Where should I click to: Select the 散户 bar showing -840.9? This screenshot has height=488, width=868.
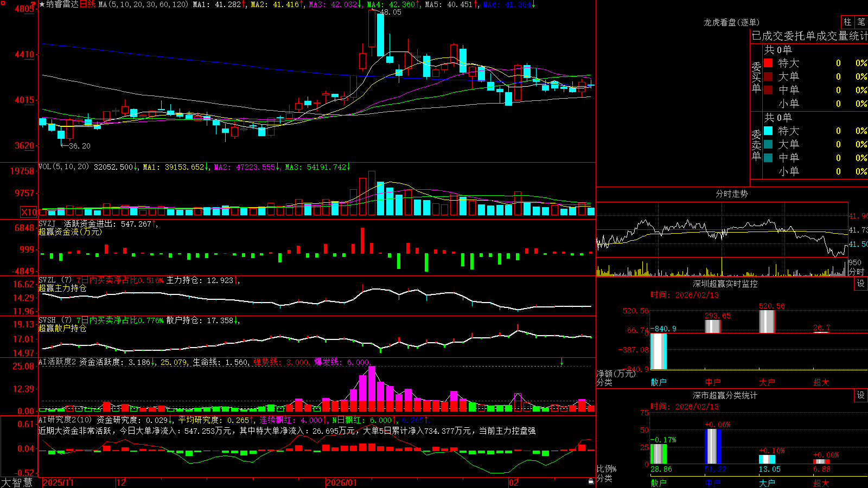click(x=659, y=351)
